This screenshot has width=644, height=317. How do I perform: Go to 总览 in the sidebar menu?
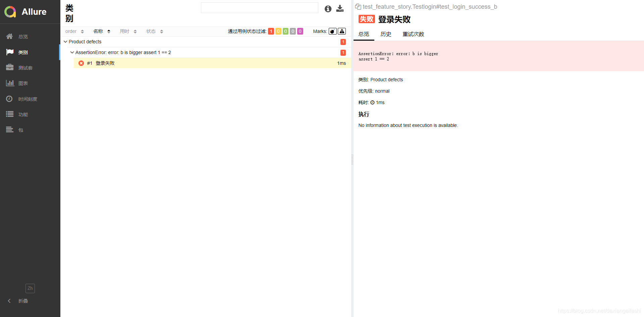tap(23, 37)
